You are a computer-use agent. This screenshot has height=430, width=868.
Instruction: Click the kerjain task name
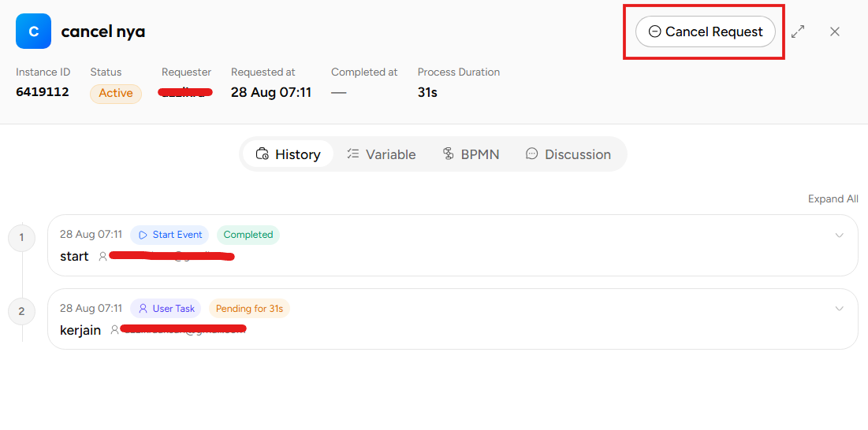tap(80, 331)
